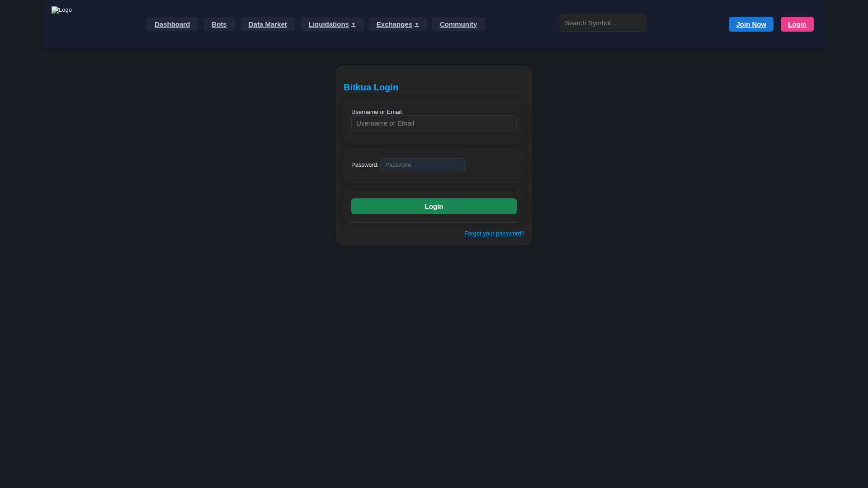Expand the Liquidations dropdown menu

[332, 24]
